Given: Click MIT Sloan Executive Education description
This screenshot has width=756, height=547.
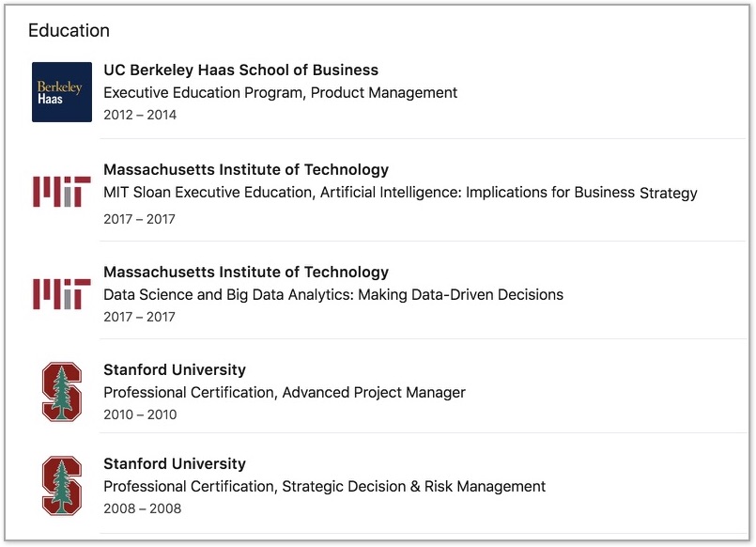Looking at the screenshot, I should pos(400,193).
